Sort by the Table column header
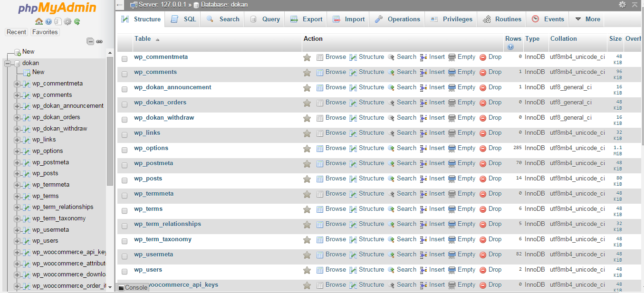 coord(143,39)
